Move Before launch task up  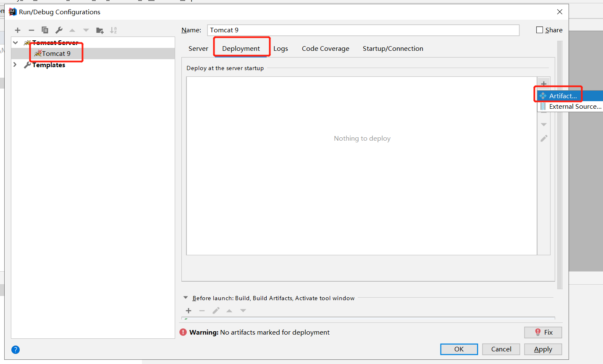point(229,311)
